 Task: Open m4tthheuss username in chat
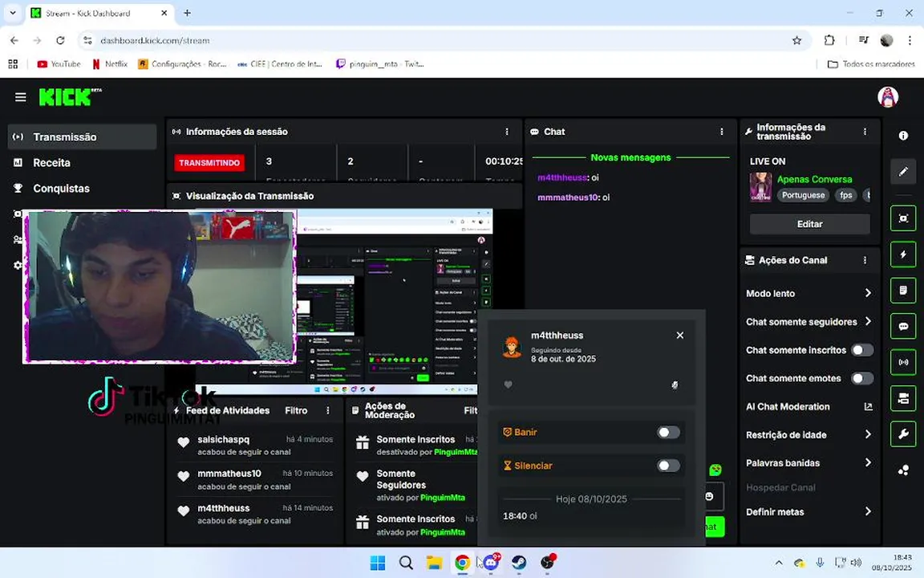click(563, 177)
